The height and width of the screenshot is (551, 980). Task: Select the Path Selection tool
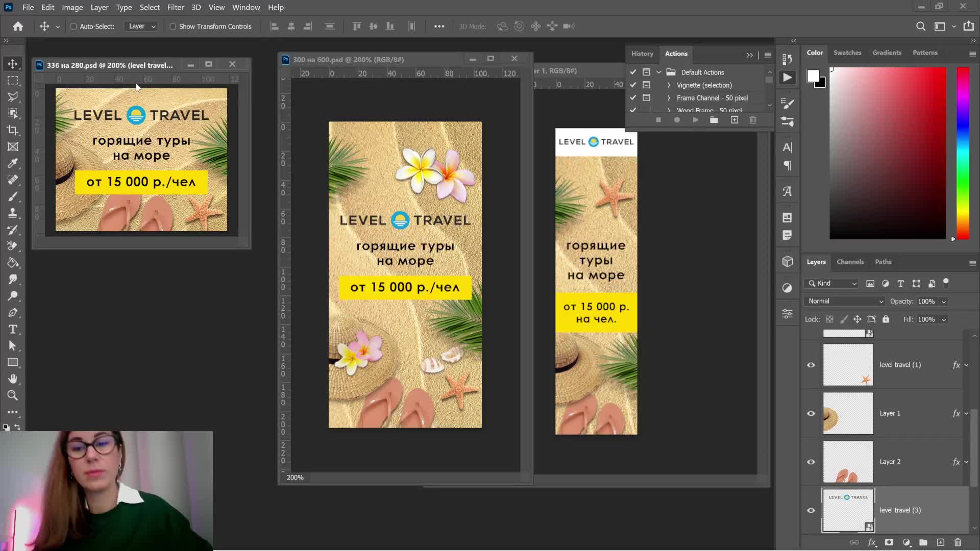point(13,345)
